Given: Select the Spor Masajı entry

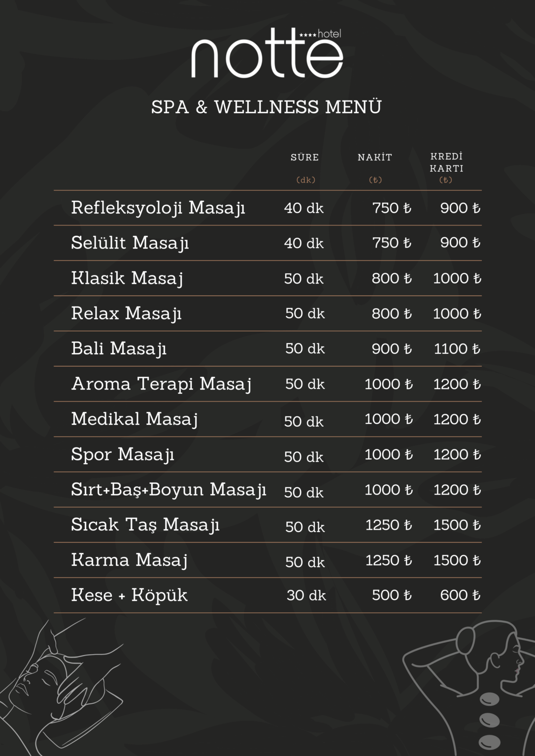Looking at the screenshot, I should pyautogui.click(x=123, y=454).
